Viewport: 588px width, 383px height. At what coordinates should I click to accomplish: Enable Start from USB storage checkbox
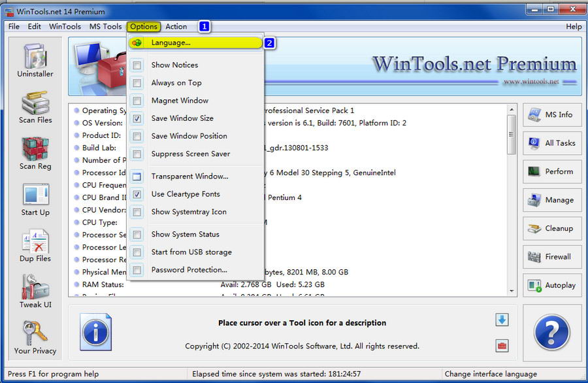tap(137, 252)
